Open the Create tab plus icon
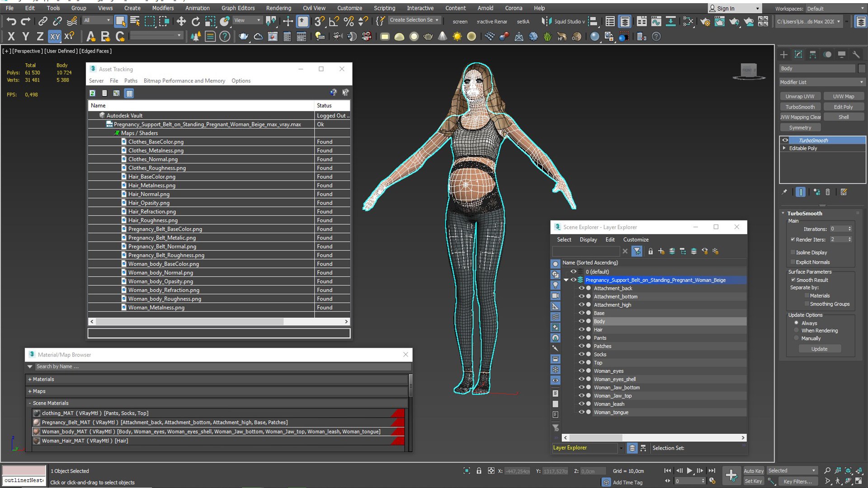This screenshot has width=868, height=488. (x=784, y=54)
